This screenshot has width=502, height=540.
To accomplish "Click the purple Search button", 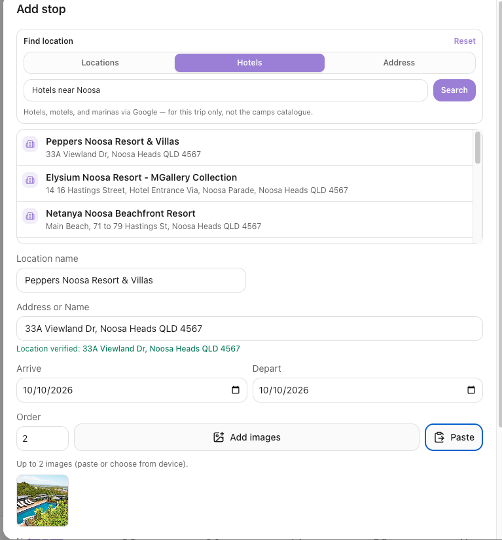I will point(454,90).
